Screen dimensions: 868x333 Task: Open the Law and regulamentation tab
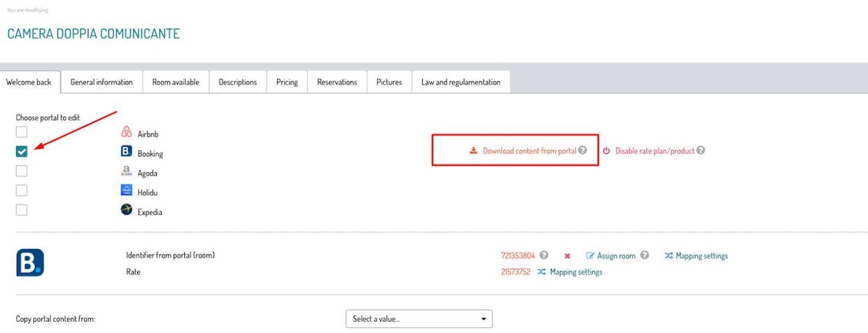click(x=461, y=82)
